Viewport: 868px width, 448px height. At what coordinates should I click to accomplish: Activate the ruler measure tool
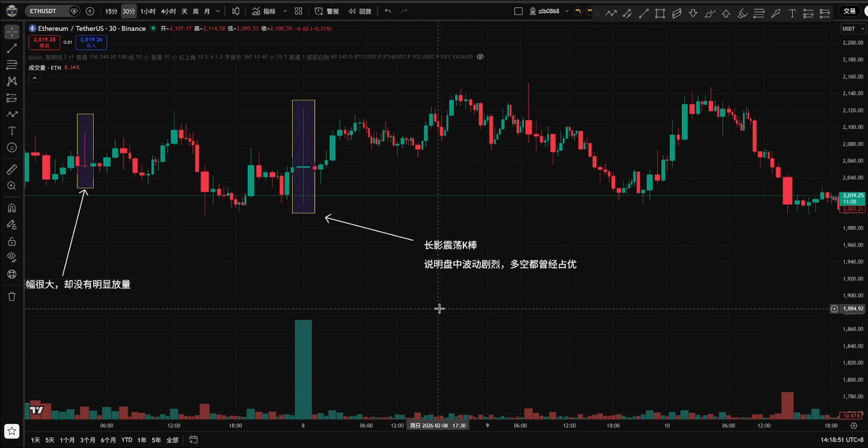tap(12, 169)
